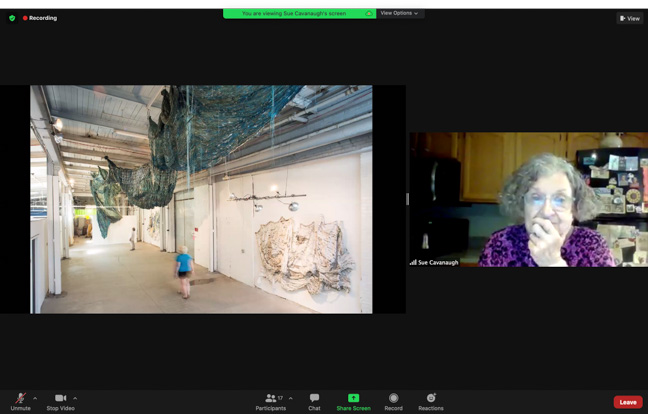Open the Participants panel

point(270,400)
